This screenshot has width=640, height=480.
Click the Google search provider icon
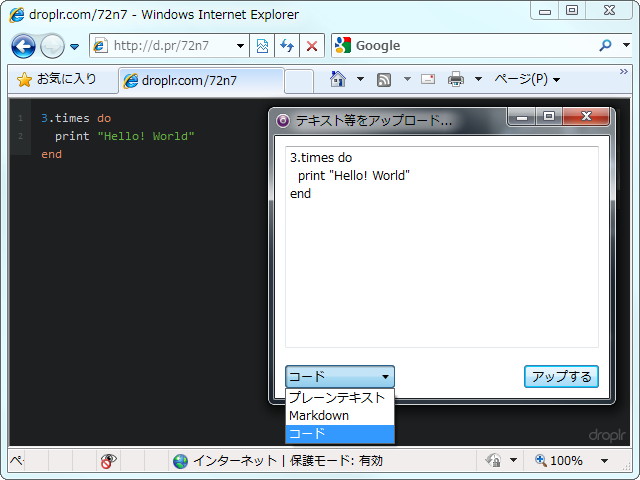(343, 45)
